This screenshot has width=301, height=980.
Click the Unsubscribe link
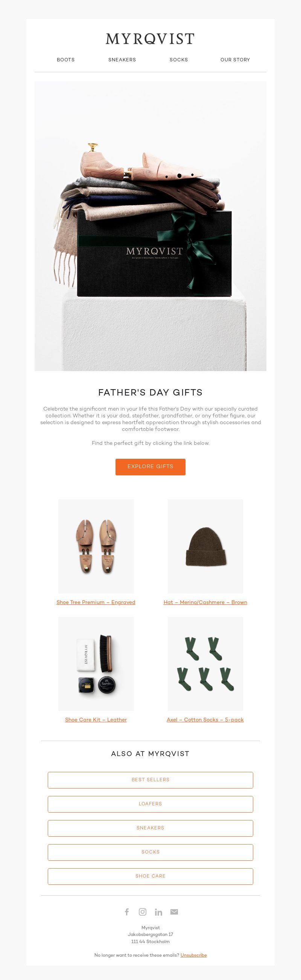[194, 955]
